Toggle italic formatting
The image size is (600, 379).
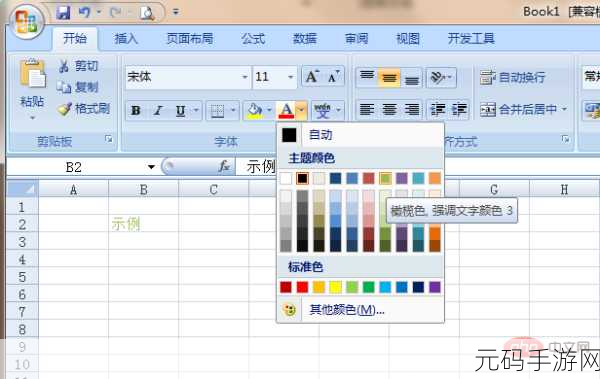click(x=158, y=111)
